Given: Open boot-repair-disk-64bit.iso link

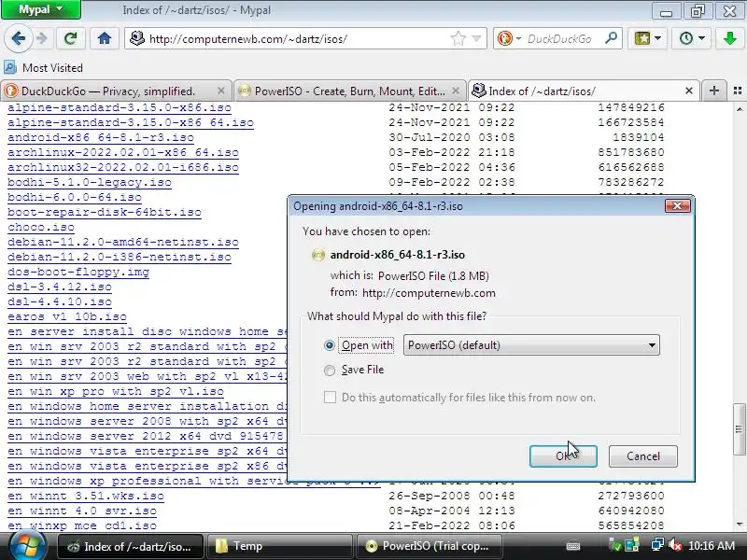Looking at the screenshot, I should pos(105,213).
